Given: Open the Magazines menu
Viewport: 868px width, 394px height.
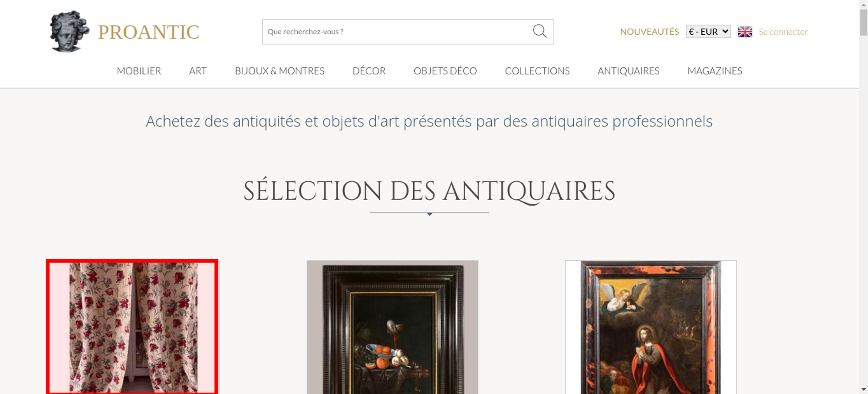Looking at the screenshot, I should coord(715,71).
